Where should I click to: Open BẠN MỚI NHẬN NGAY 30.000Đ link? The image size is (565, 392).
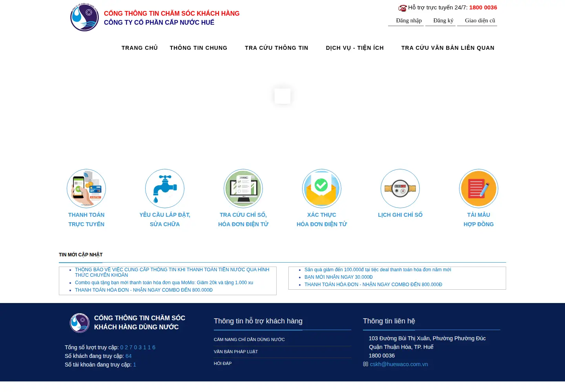pos(339,277)
